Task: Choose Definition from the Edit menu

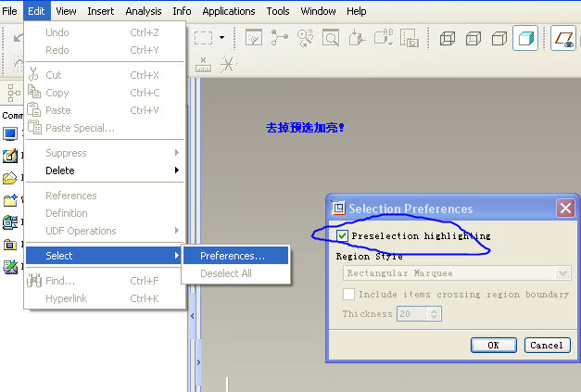Action: [105, 213]
